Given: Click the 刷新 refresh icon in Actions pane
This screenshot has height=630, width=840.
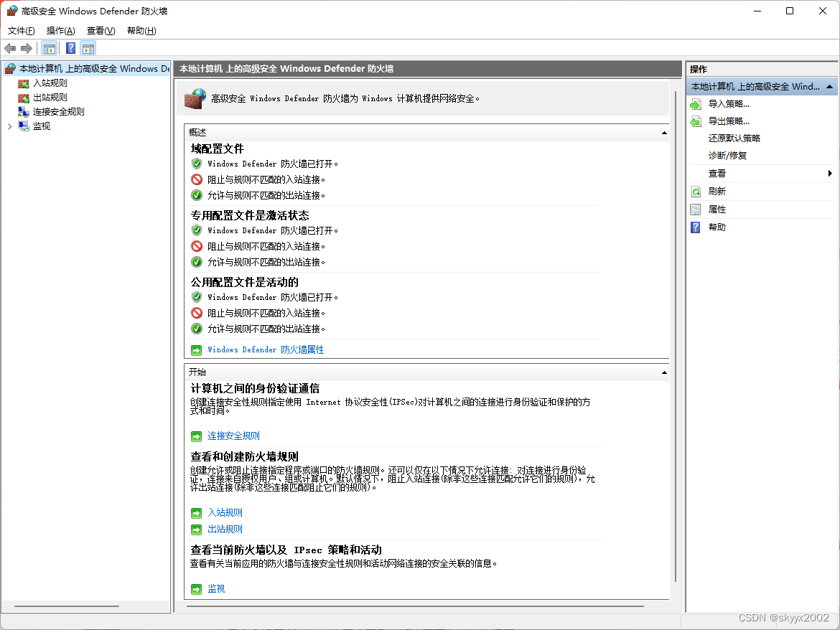Looking at the screenshot, I should click(695, 191).
